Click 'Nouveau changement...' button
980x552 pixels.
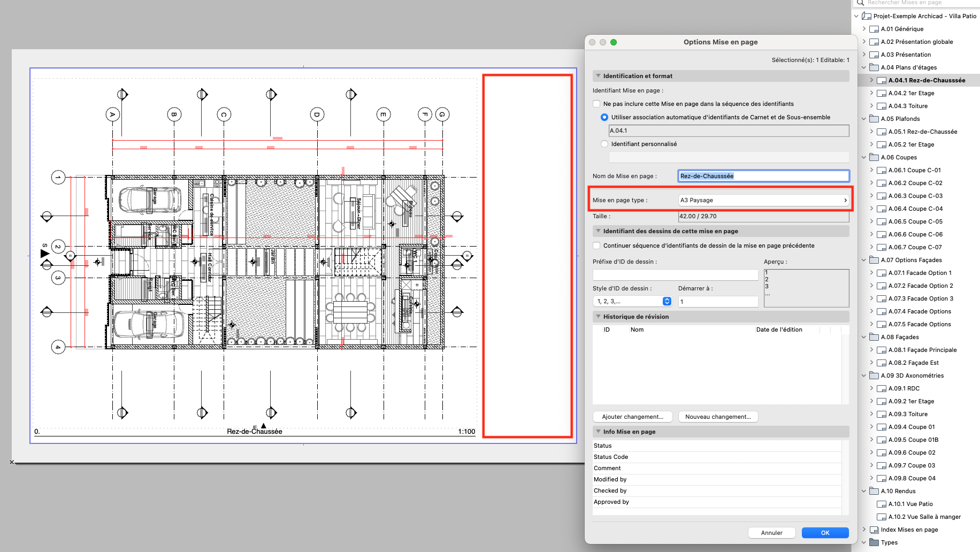click(718, 417)
